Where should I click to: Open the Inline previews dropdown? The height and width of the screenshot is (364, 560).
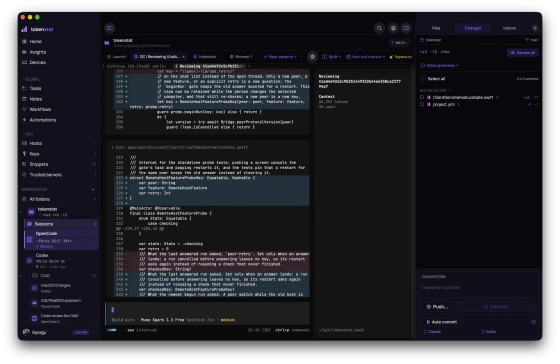[x=439, y=65]
